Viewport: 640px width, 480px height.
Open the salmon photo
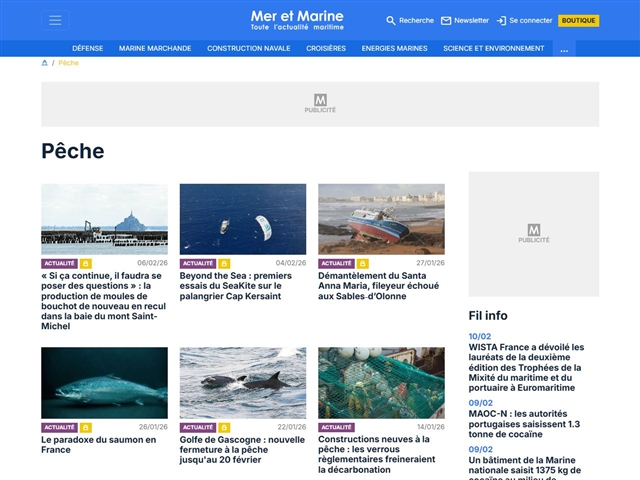104,383
